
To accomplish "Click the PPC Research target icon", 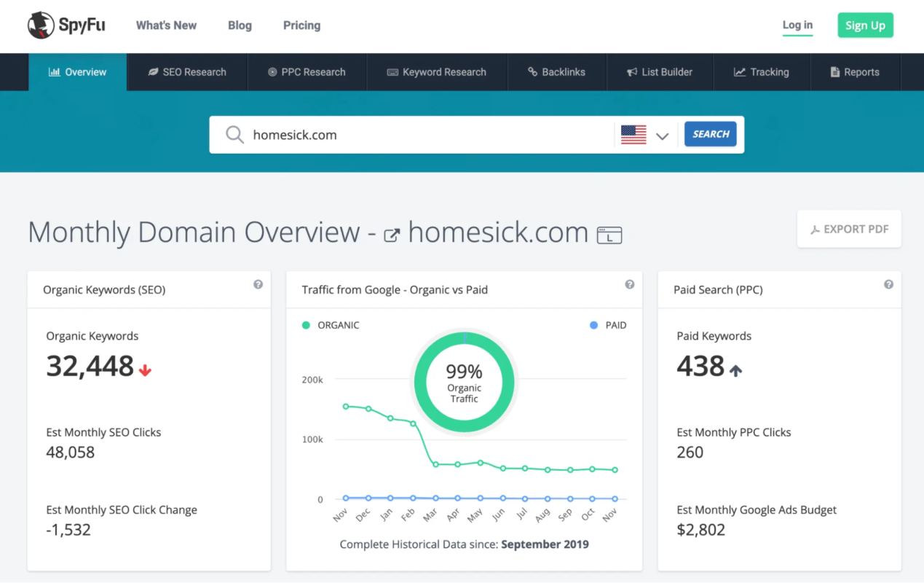I will pyautogui.click(x=272, y=72).
